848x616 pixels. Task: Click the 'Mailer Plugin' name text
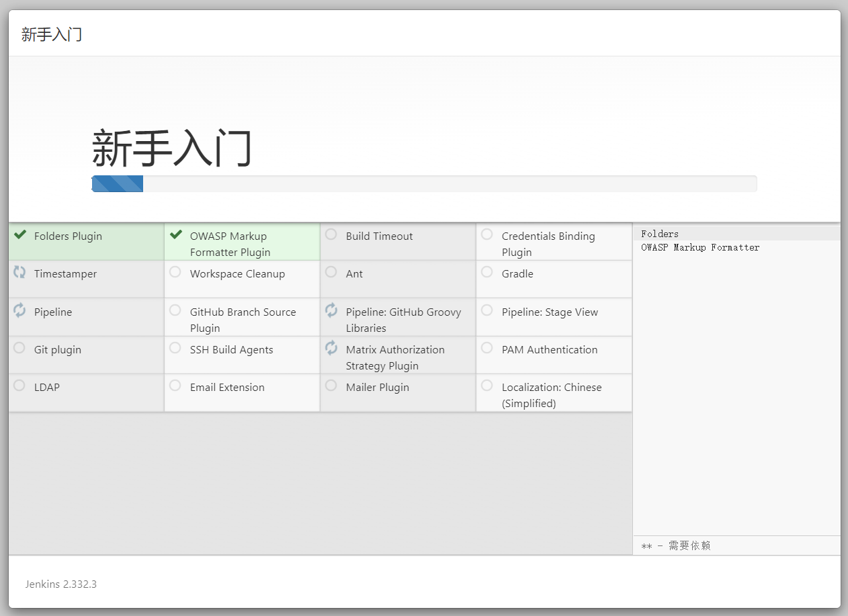(x=378, y=388)
